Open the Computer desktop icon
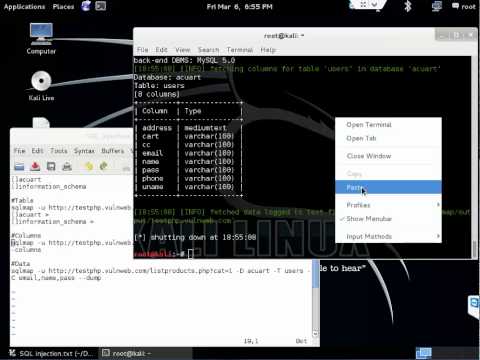 [41, 39]
